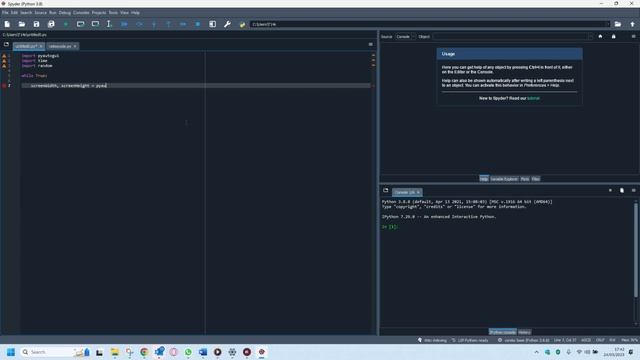
Task: Click the Object input field in Help
Action: point(512,37)
